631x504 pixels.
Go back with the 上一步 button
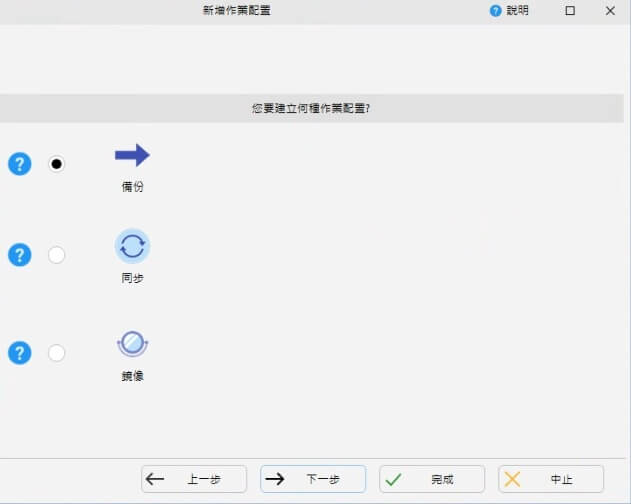click(x=194, y=479)
